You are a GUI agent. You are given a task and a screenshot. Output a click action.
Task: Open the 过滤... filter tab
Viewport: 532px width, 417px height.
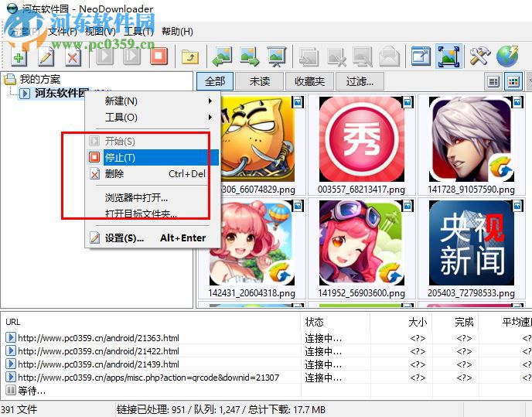pyautogui.click(x=360, y=81)
